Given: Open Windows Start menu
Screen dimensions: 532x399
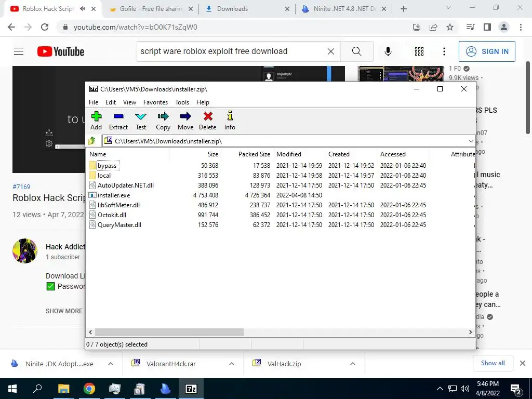Looking at the screenshot, I should (12, 389).
